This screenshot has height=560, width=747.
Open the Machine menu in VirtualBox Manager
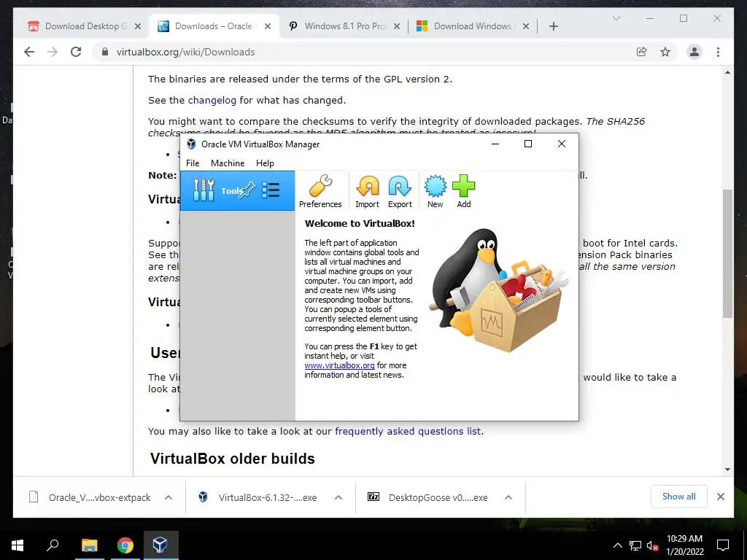point(228,163)
